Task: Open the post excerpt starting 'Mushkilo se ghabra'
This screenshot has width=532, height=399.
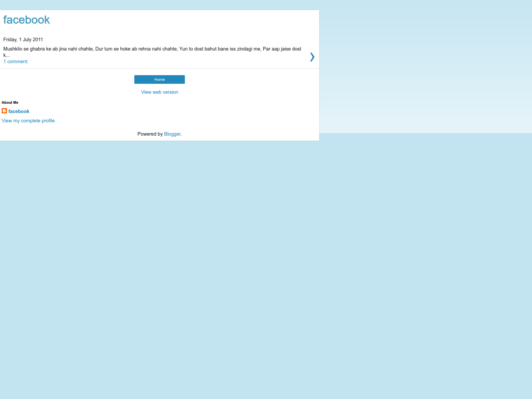Action: point(152,52)
